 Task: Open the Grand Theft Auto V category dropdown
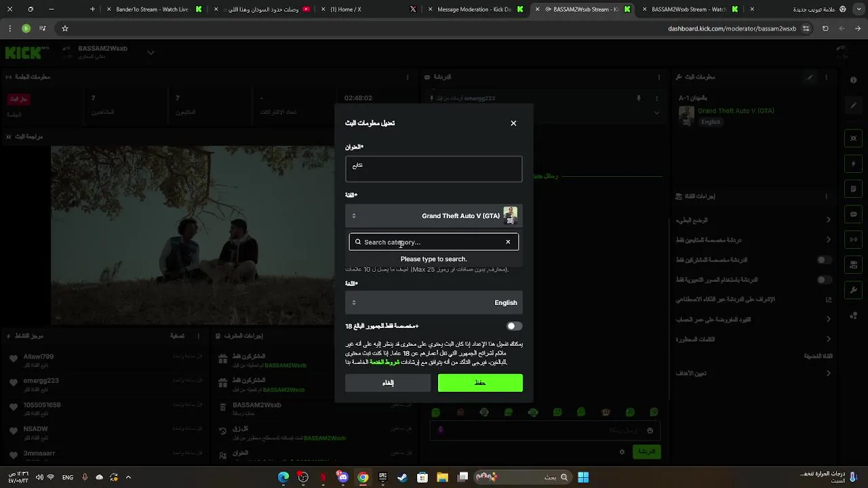click(434, 216)
